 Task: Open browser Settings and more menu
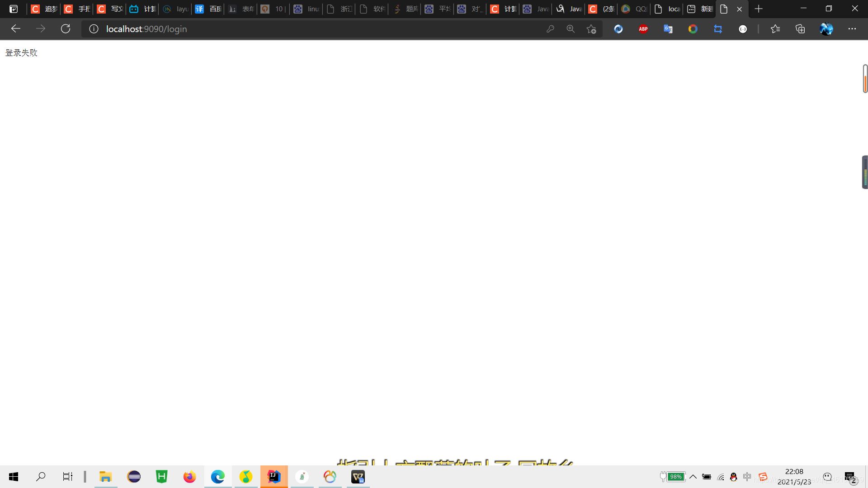click(852, 29)
